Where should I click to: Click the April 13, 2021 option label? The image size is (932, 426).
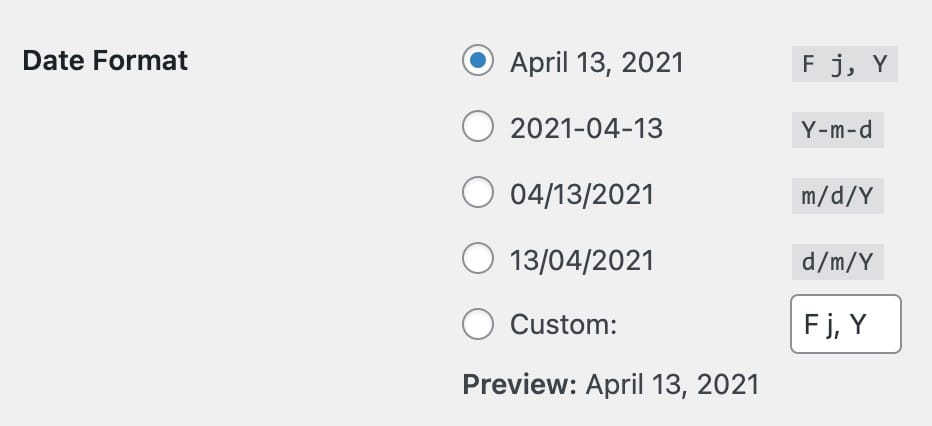597,62
